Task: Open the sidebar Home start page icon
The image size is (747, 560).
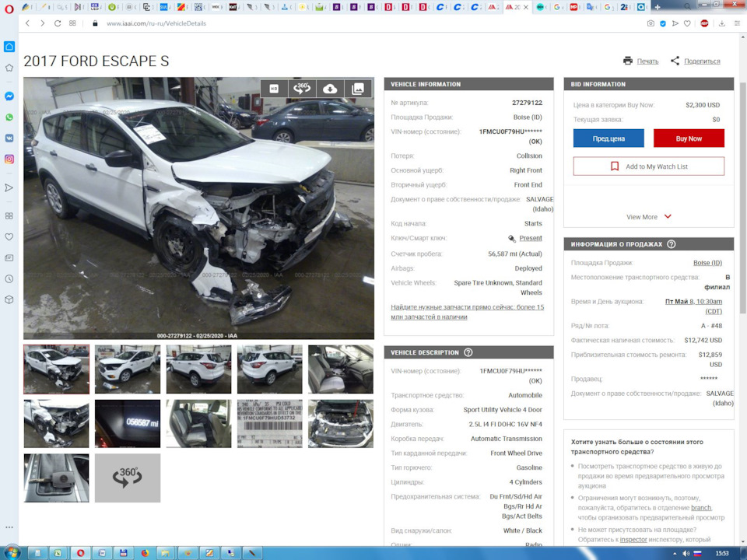Action: (9, 47)
